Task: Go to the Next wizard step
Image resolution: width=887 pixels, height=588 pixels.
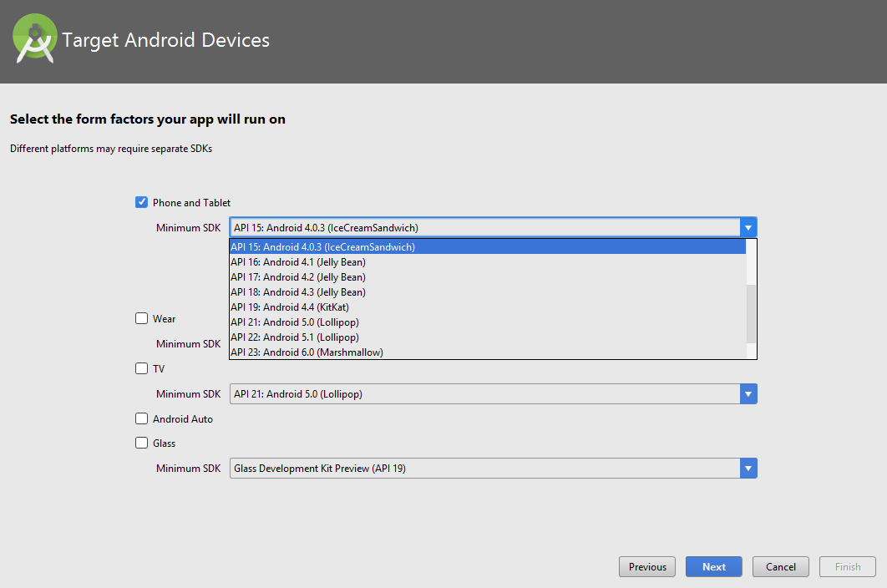Action: click(714, 566)
